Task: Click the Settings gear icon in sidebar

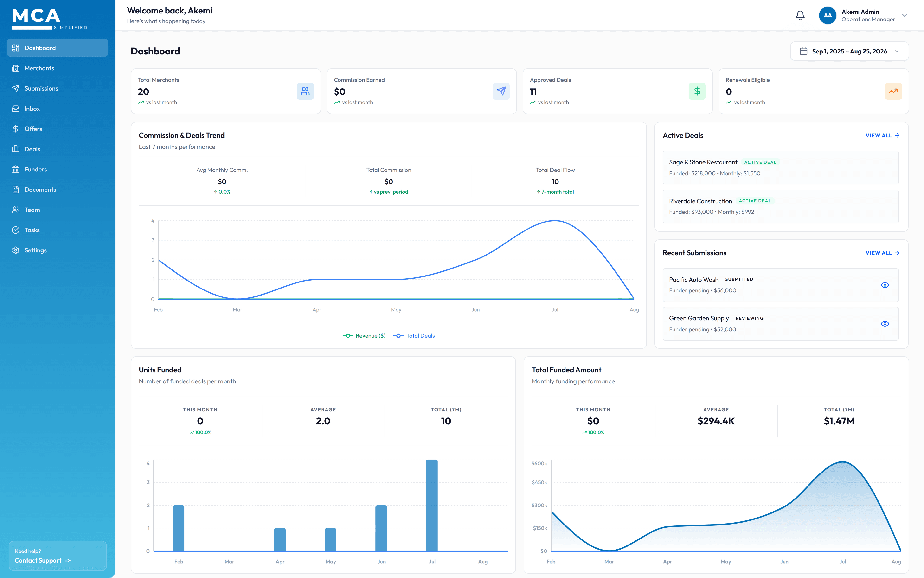Action: [x=16, y=250]
